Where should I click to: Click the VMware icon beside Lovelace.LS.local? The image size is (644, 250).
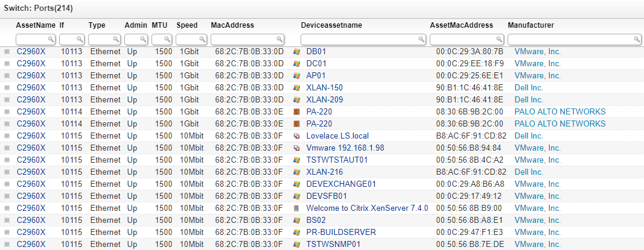[296, 136]
